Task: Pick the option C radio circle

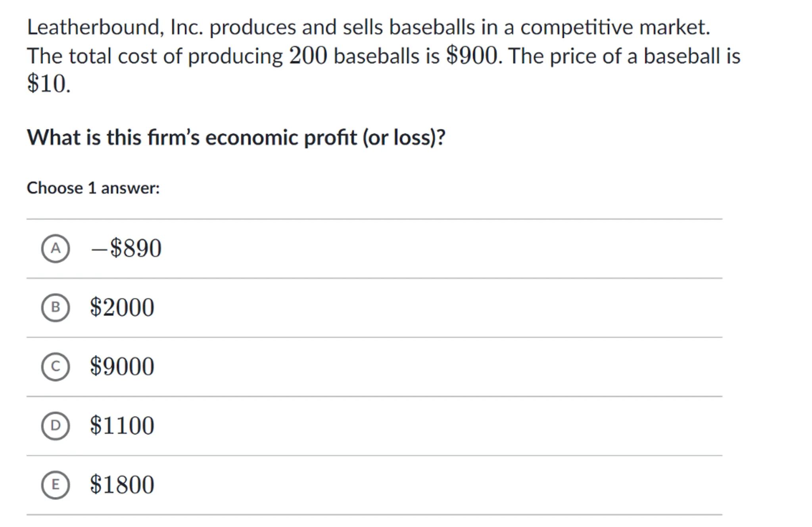Action: click(56, 366)
